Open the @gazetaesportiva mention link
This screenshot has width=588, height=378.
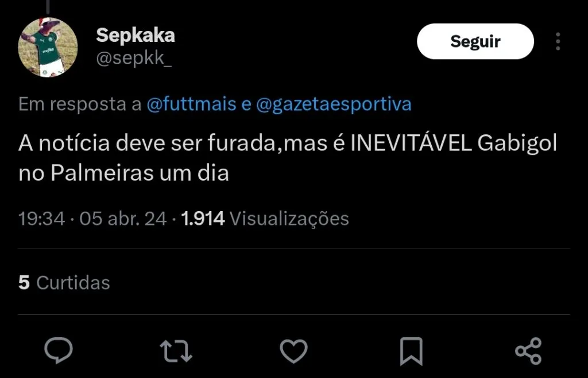click(334, 104)
